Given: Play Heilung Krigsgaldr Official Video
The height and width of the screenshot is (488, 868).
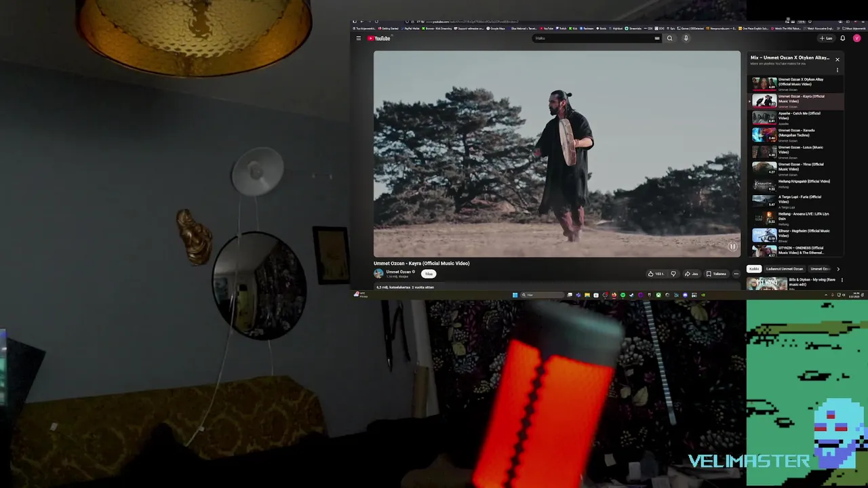Looking at the screenshot, I should coord(796,184).
